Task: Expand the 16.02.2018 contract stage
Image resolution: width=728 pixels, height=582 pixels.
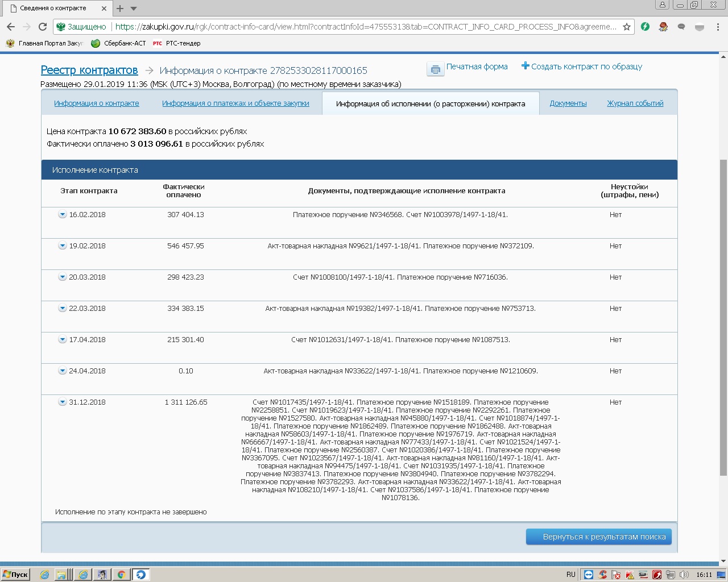Action: tap(62, 215)
